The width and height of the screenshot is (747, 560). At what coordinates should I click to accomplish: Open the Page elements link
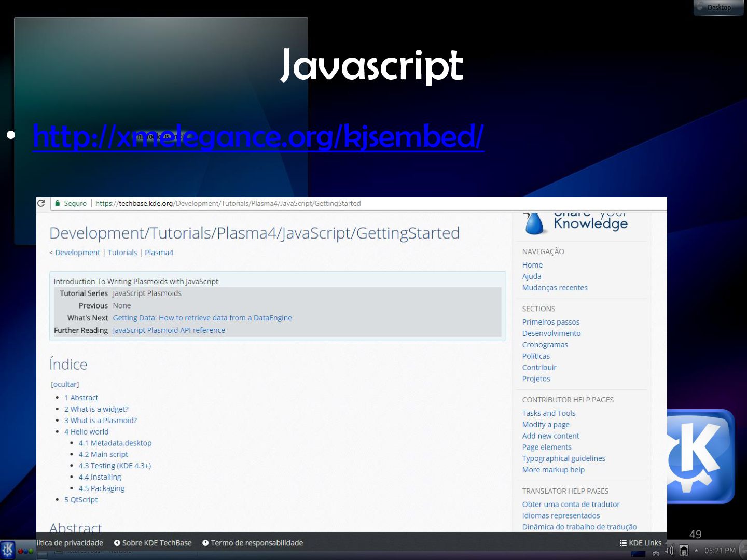[x=547, y=447]
